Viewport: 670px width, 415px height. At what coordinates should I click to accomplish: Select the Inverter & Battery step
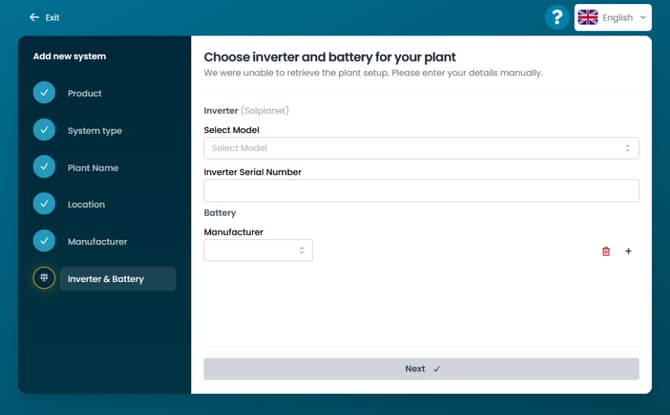[x=118, y=279]
